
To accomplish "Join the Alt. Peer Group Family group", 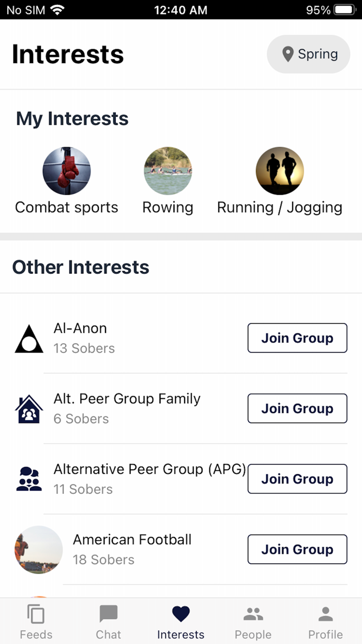I will tap(297, 408).
